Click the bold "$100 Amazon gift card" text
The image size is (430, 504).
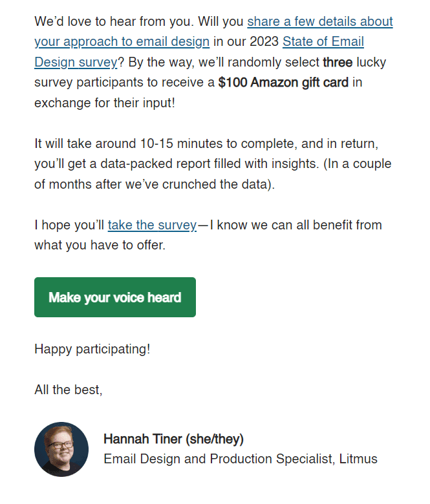(x=283, y=83)
